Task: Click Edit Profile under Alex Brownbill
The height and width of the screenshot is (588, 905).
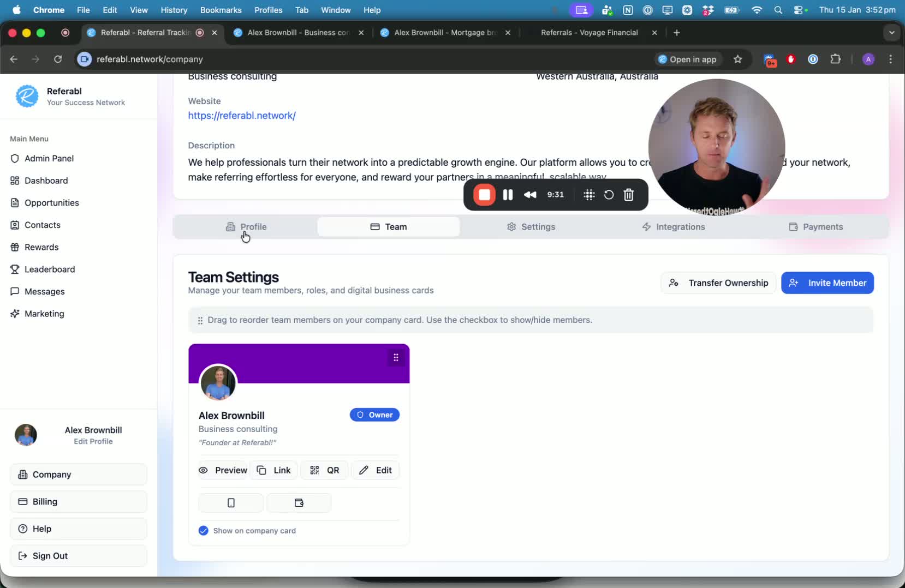Action: point(93,441)
